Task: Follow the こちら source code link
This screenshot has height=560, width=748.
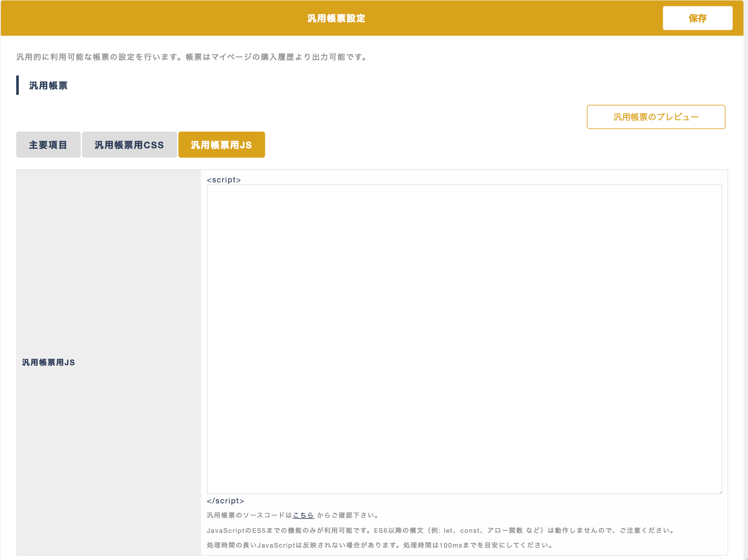Action: pos(304,515)
